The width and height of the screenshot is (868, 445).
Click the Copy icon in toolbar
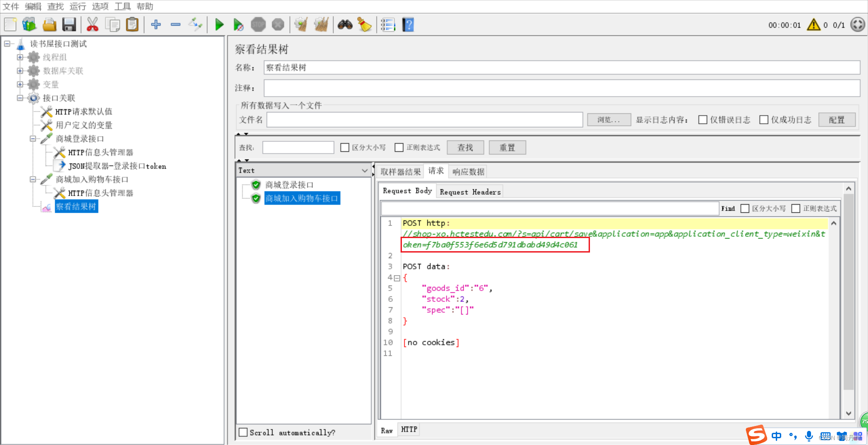[x=112, y=24]
